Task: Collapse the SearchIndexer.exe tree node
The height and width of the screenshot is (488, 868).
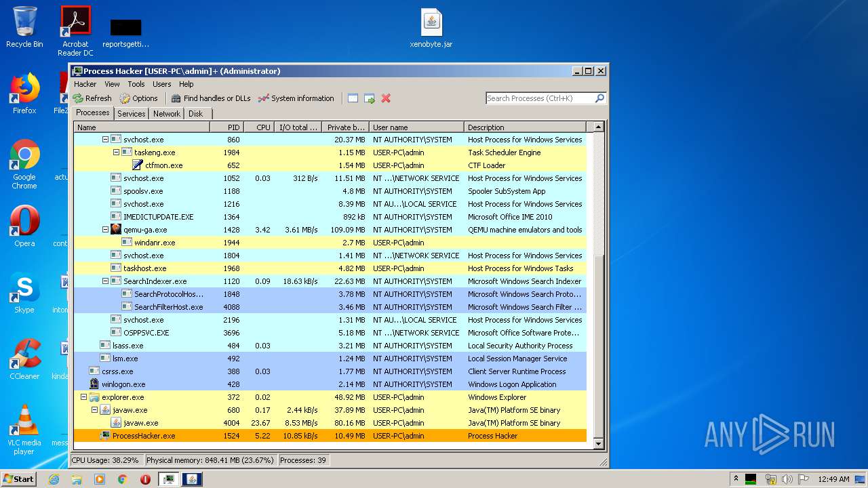Action: click(105, 281)
